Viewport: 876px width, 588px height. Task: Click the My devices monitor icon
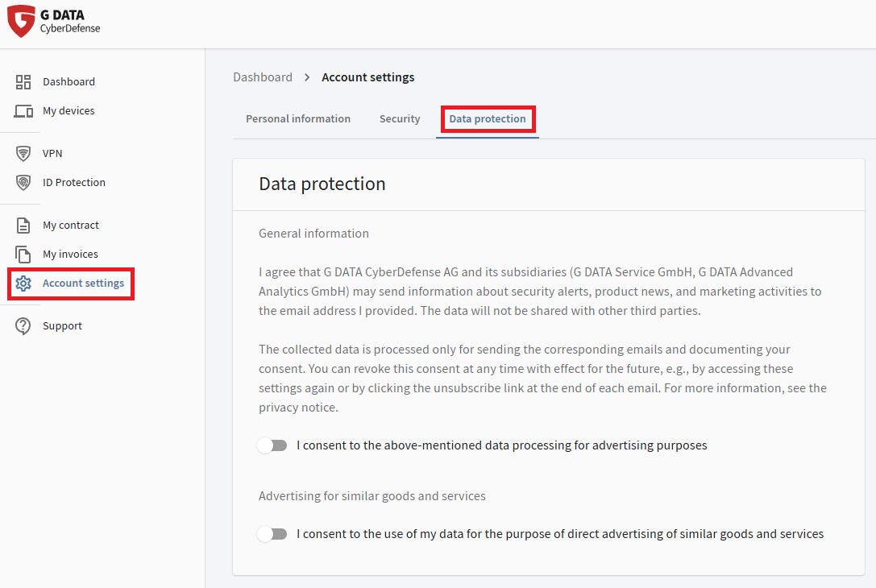point(23,111)
